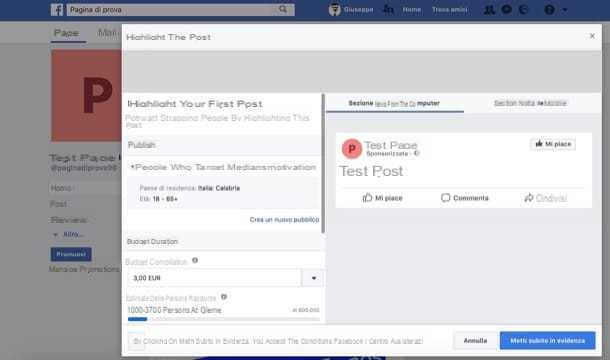Click the info icon beside Budget Compilation

195,260
